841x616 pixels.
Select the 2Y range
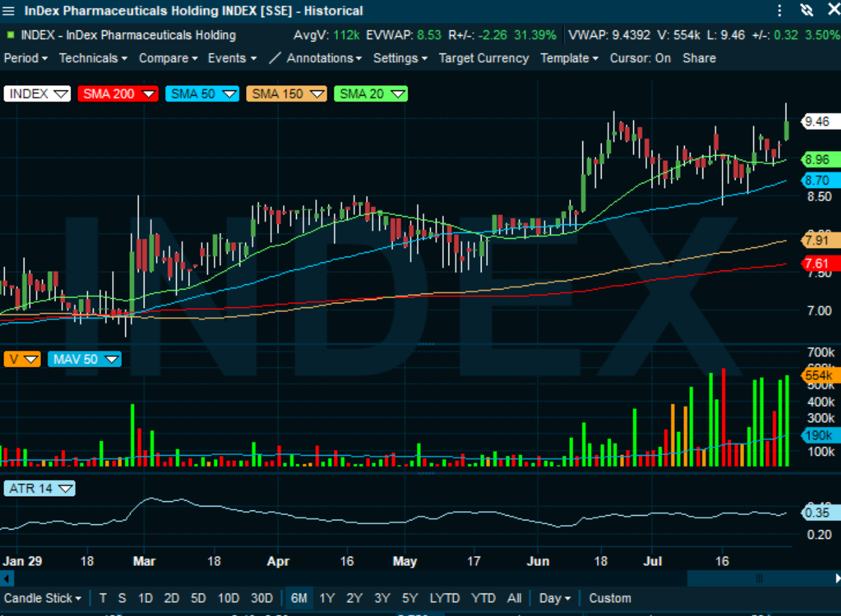[x=354, y=598]
